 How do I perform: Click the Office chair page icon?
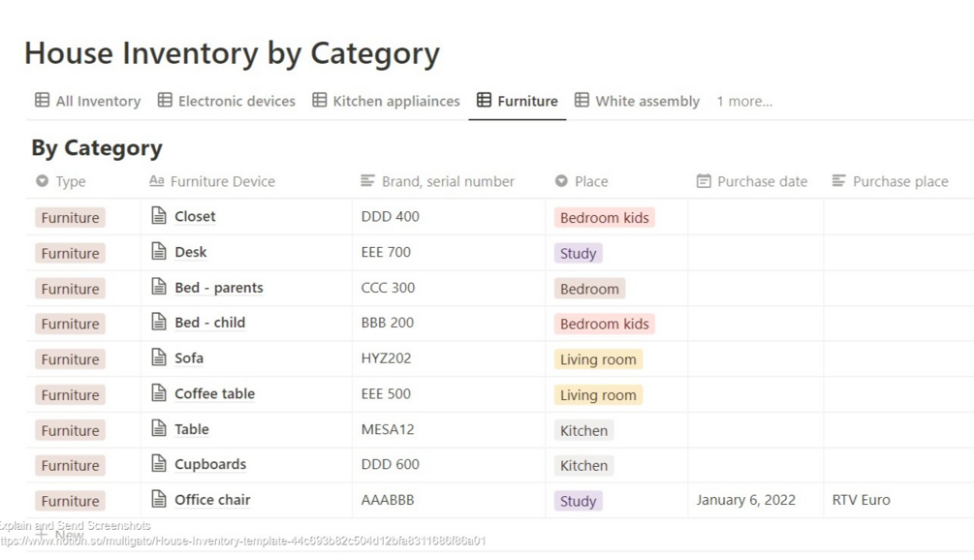[x=159, y=500]
